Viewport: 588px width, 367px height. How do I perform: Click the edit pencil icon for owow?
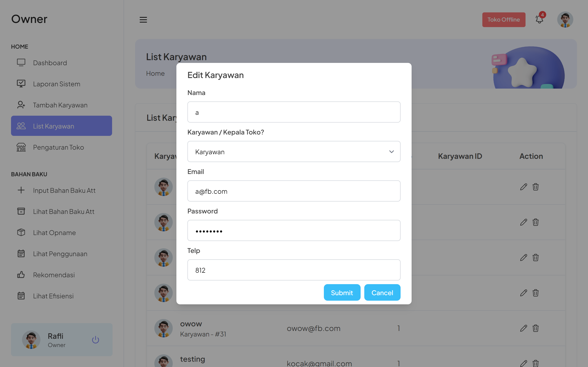pos(524,328)
